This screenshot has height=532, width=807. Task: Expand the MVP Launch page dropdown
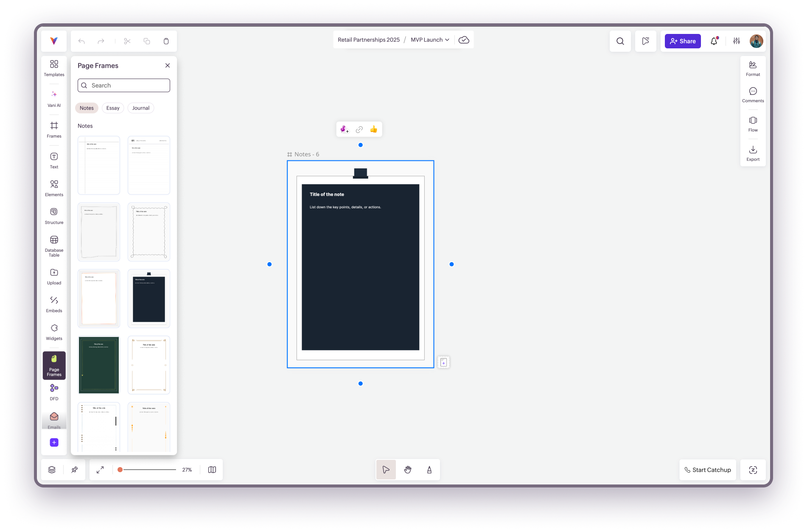click(x=430, y=40)
